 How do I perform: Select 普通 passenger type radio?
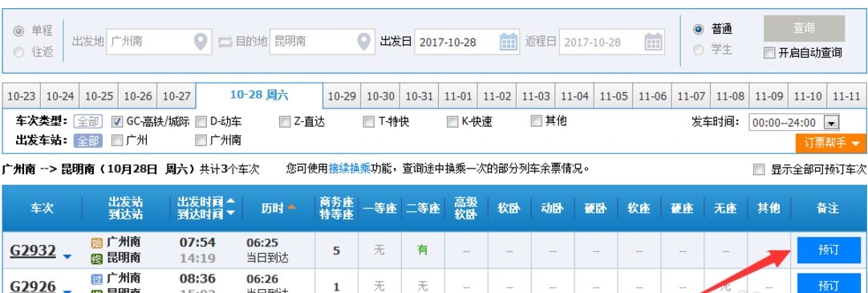pyautogui.click(x=699, y=30)
